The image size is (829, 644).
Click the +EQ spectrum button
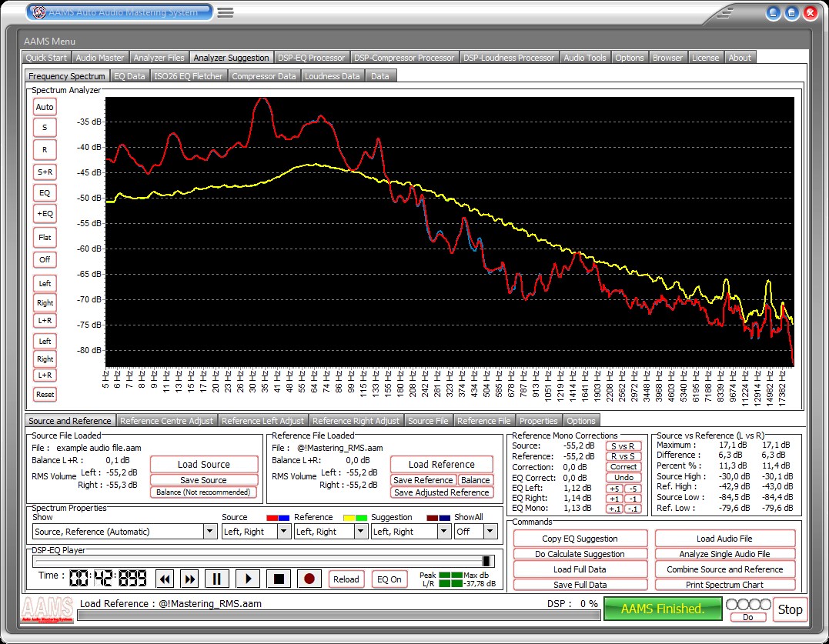coord(45,213)
